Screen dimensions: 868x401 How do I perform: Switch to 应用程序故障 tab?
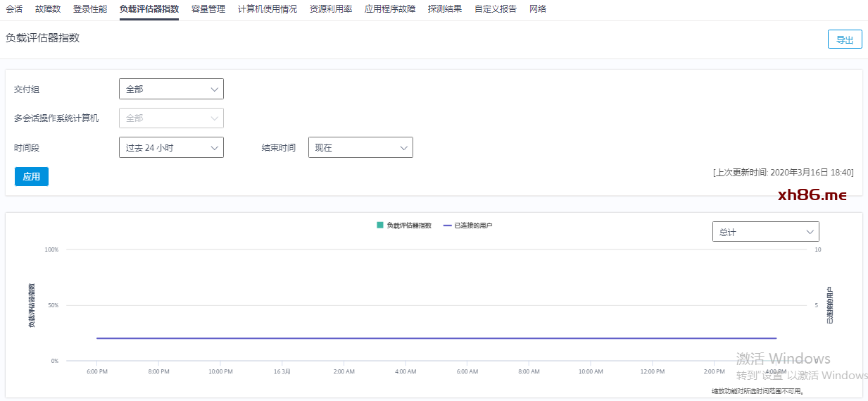click(x=390, y=9)
